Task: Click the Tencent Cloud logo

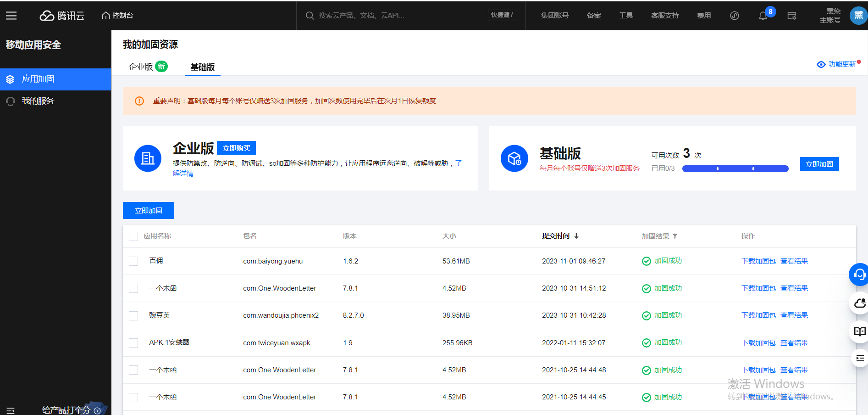Action: click(62, 16)
